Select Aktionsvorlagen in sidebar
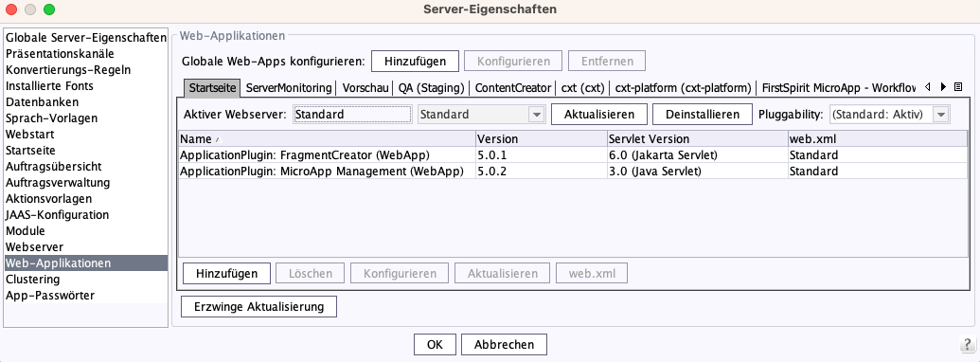 86,199
